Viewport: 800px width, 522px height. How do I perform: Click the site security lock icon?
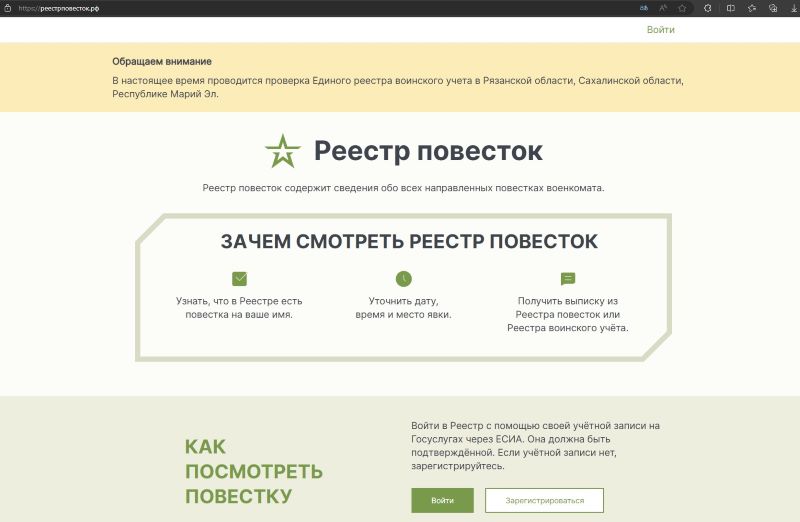click(8, 7)
